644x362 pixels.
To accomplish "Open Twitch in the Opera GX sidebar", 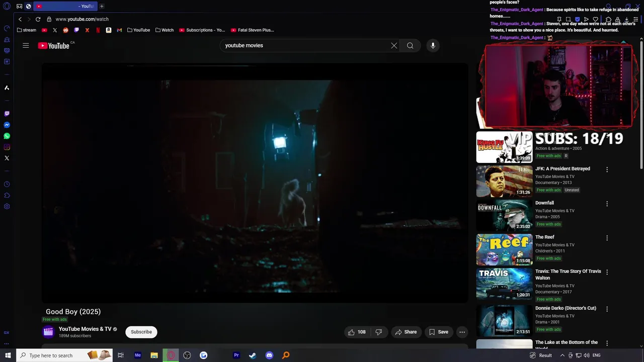I will 7,114.
